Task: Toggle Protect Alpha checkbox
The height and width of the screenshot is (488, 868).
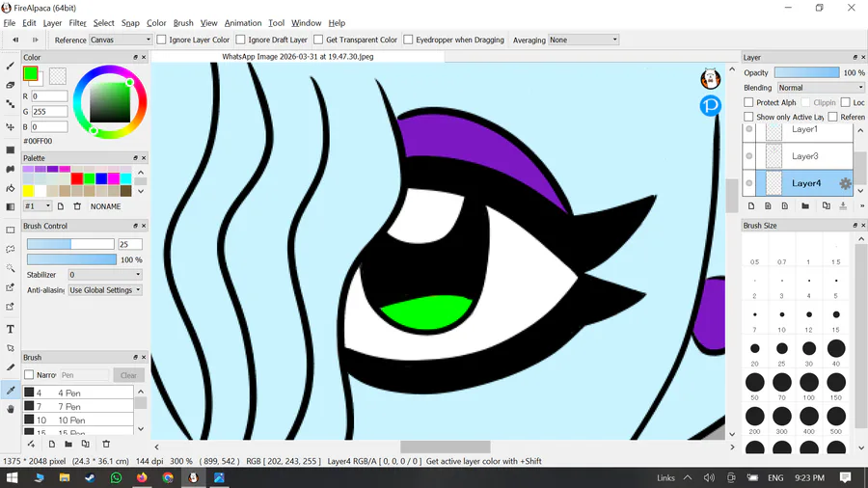Action: (x=748, y=102)
